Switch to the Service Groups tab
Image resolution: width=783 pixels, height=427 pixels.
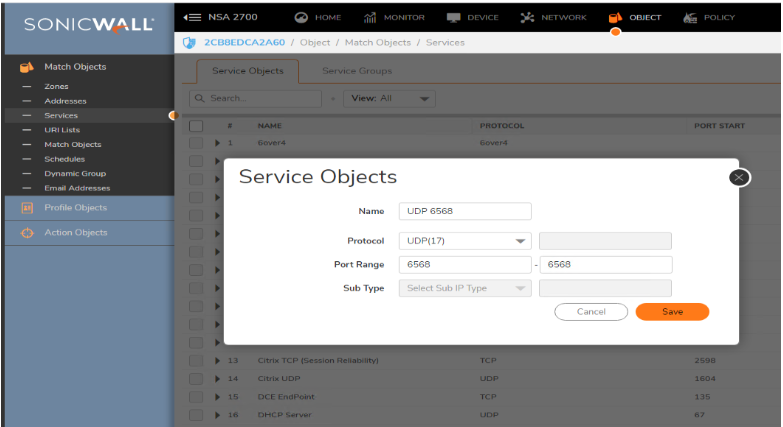coord(357,71)
